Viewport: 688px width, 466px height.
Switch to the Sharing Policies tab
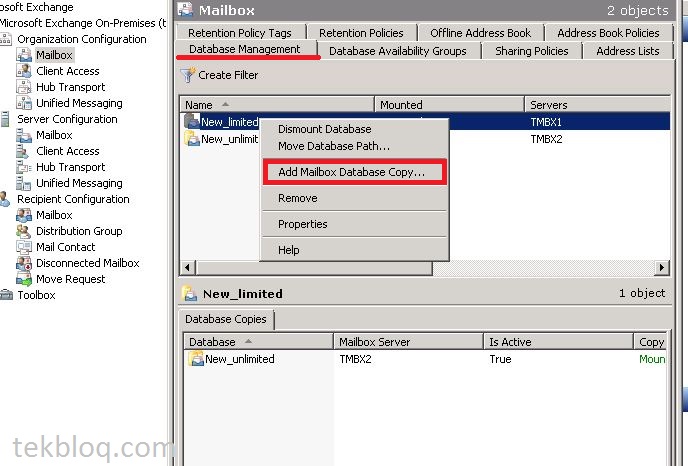click(x=531, y=51)
